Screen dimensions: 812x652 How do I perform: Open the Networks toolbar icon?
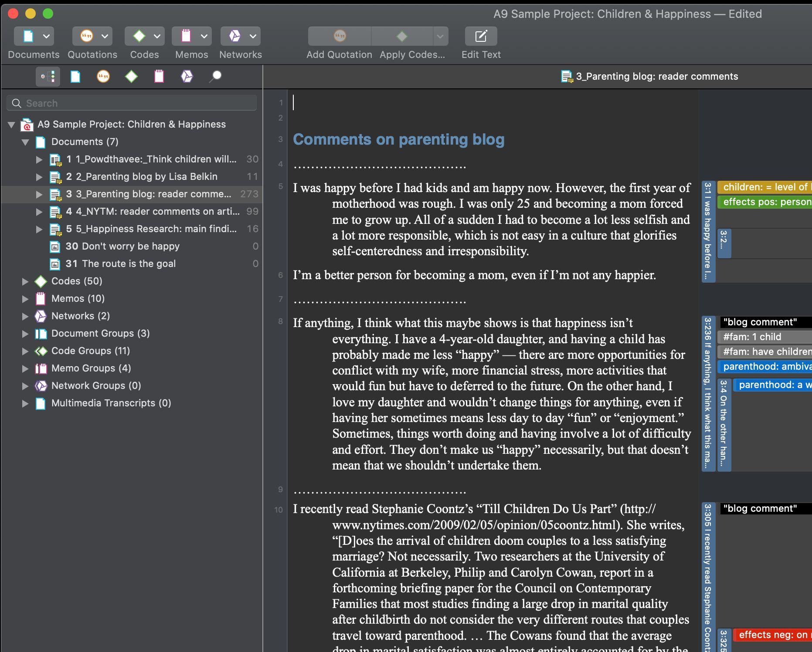[235, 36]
